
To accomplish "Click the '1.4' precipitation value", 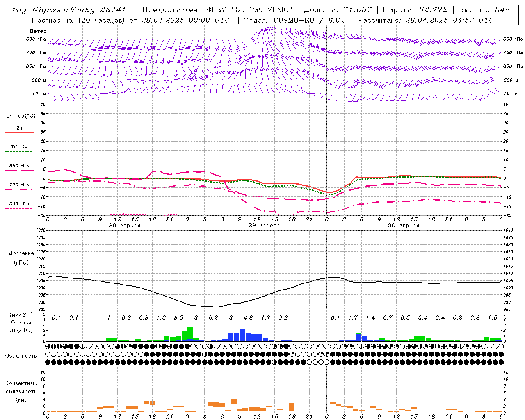I will [370, 317].
